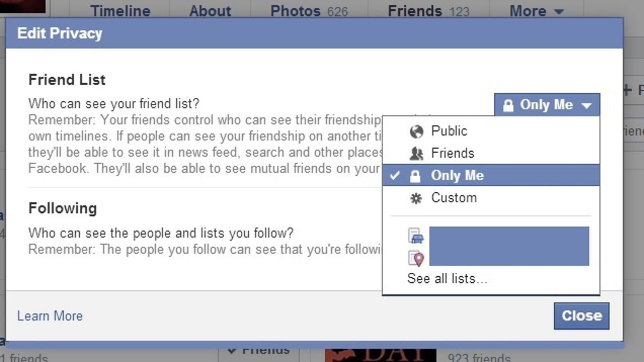Click the car list icon in the dropdown
Screen dimensions: 644x362
416,236
